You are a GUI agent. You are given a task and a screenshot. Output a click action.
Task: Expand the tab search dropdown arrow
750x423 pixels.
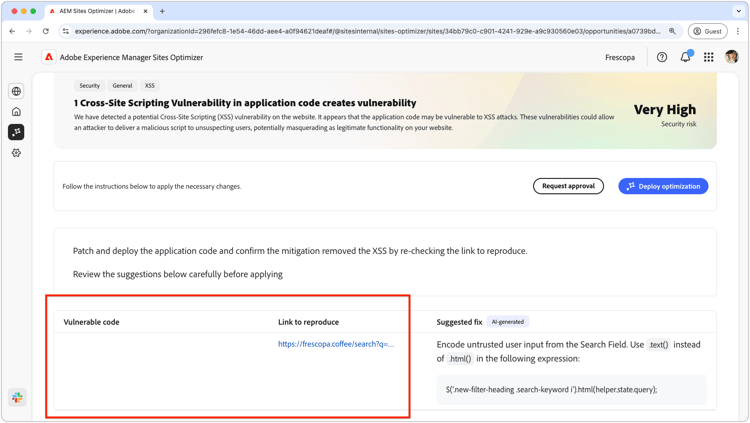(x=739, y=11)
